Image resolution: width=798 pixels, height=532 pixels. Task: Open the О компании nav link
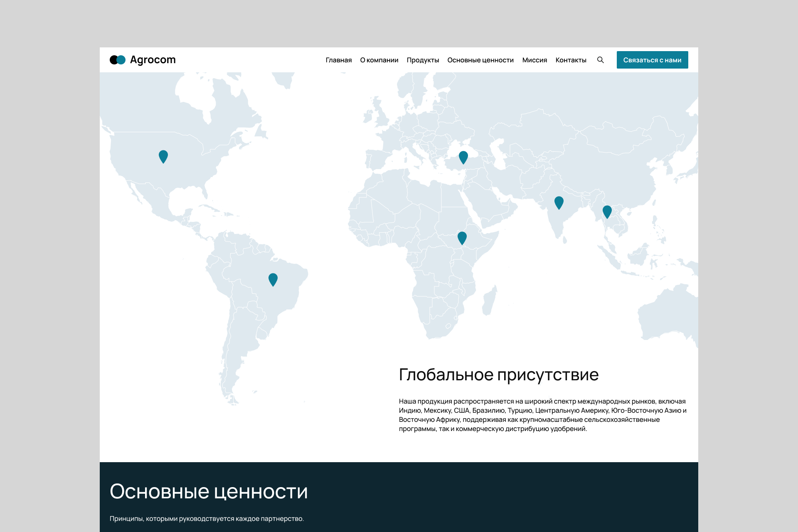379,60
